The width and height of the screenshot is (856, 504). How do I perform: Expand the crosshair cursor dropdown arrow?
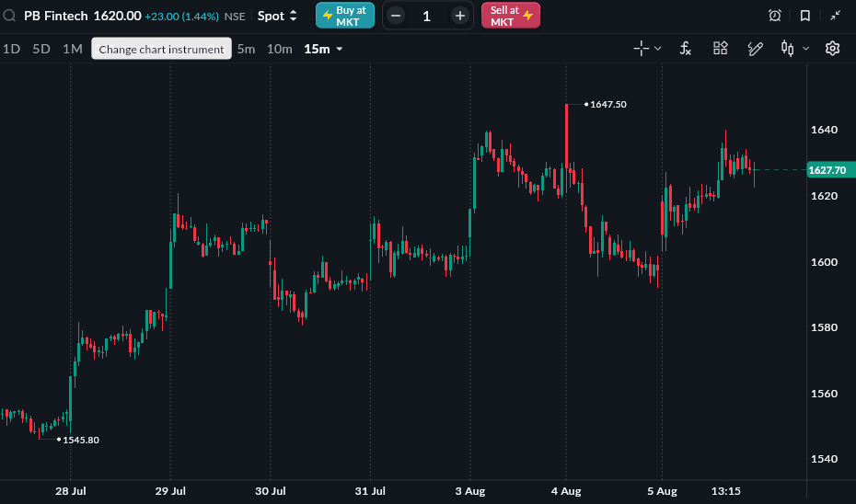pyautogui.click(x=658, y=49)
